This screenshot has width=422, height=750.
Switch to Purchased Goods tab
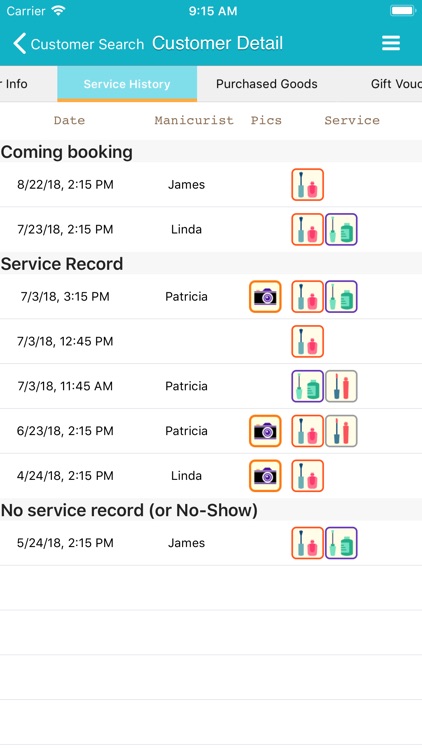267,84
